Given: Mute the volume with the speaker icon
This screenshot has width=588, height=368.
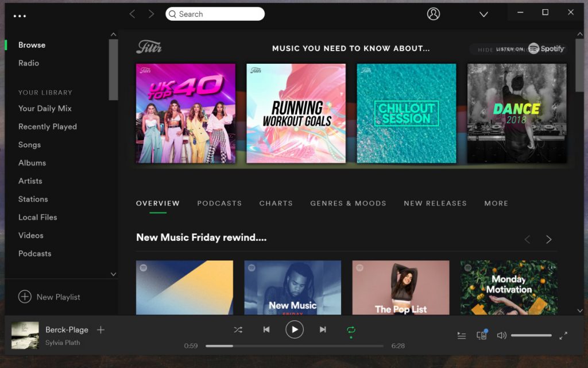Looking at the screenshot, I should [x=501, y=335].
